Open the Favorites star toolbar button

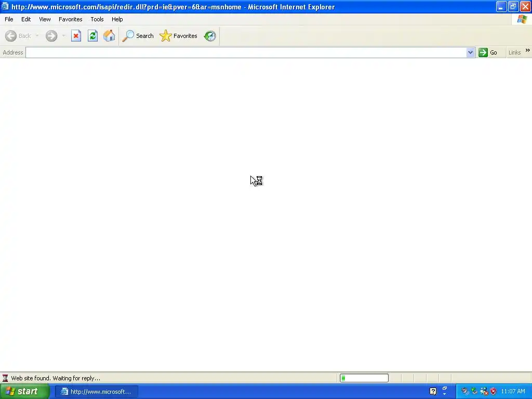pyautogui.click(x=179, y=36)
